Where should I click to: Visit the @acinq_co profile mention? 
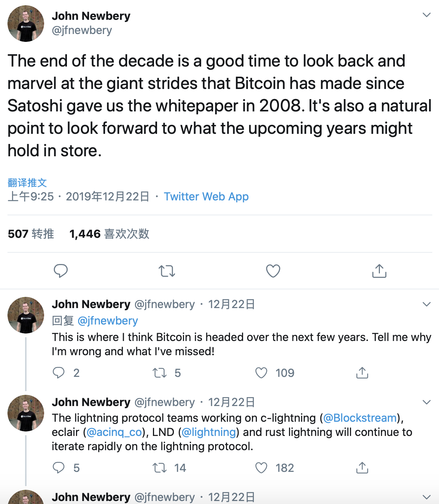pyautogui.click(x=114, y=432)
